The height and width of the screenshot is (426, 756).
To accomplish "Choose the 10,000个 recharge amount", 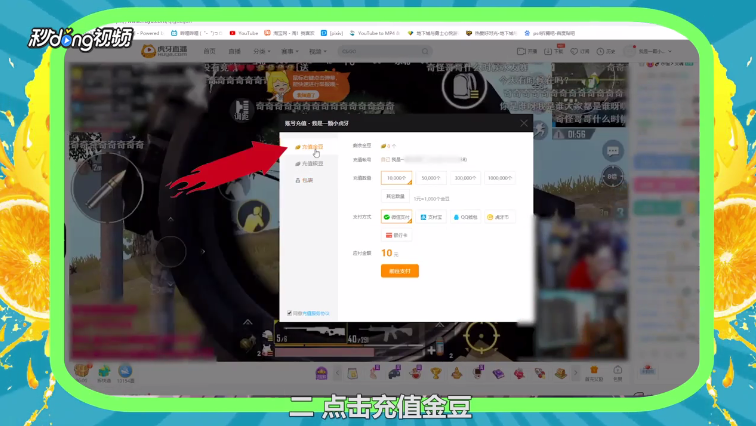I will pos(396,178).
